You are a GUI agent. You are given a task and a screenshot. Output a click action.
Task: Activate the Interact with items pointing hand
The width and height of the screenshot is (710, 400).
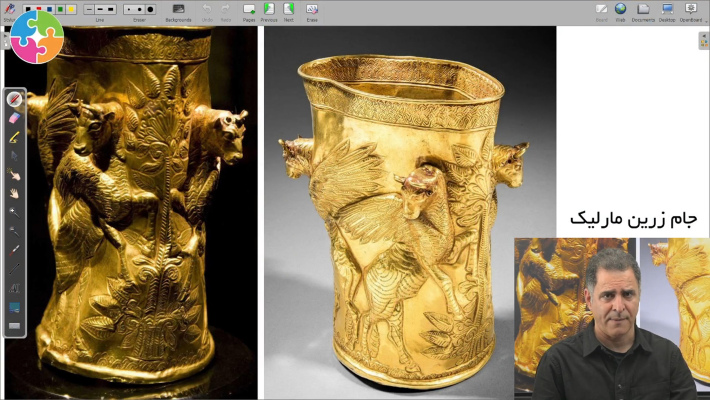coord(14,175)
